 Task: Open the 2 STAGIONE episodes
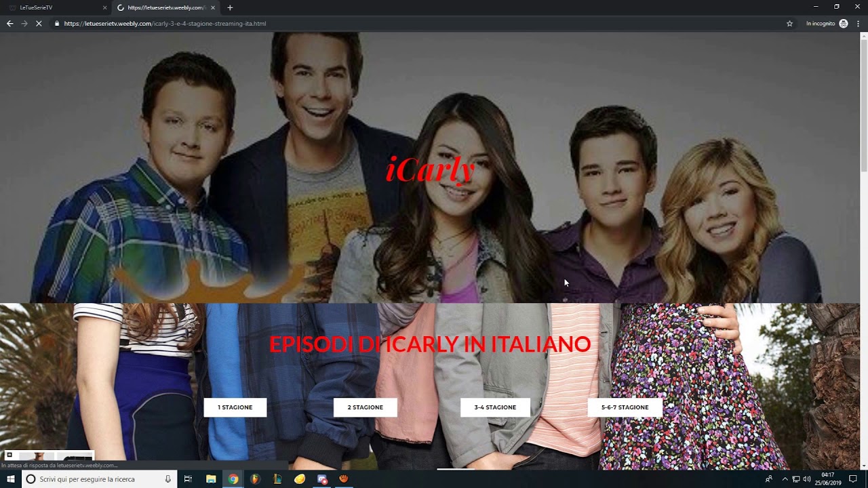(x=365, y=407)
